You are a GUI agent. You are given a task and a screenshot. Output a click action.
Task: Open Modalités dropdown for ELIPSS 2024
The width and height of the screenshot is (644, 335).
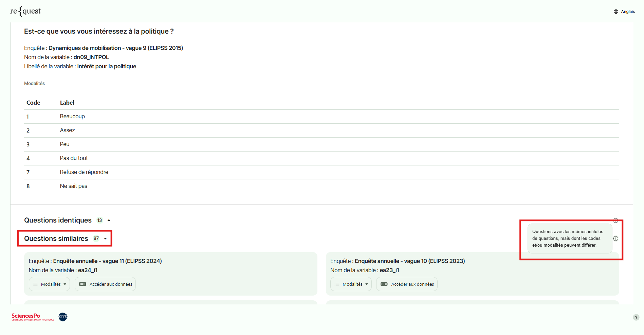coord(50,284)
